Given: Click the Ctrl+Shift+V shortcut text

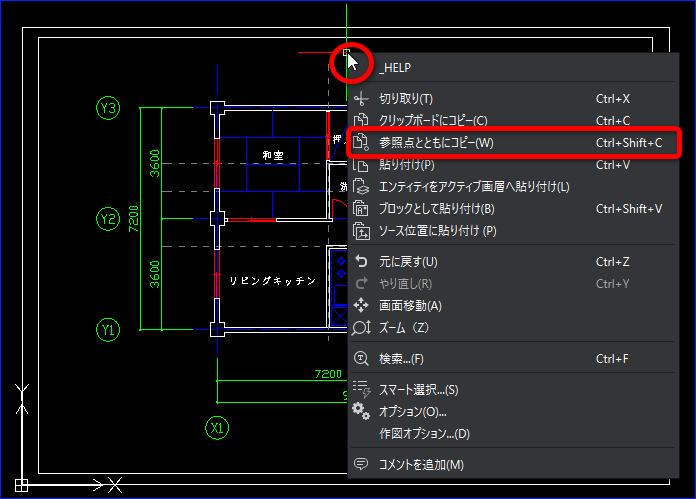Looking at the screenshot, I should [629, 209].
